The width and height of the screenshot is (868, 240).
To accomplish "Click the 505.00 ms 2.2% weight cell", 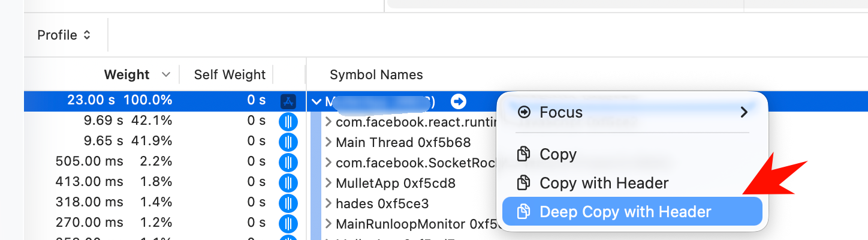I will [x=114, y=161].
